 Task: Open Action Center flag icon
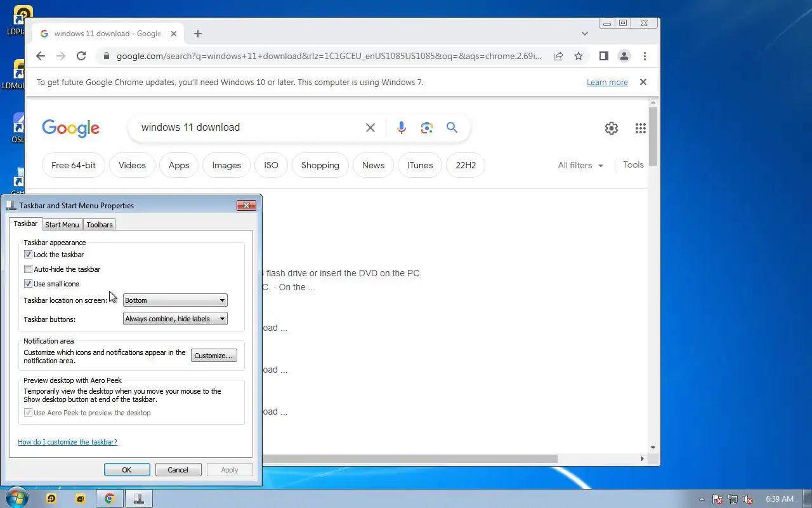click(x=717, y=499)
